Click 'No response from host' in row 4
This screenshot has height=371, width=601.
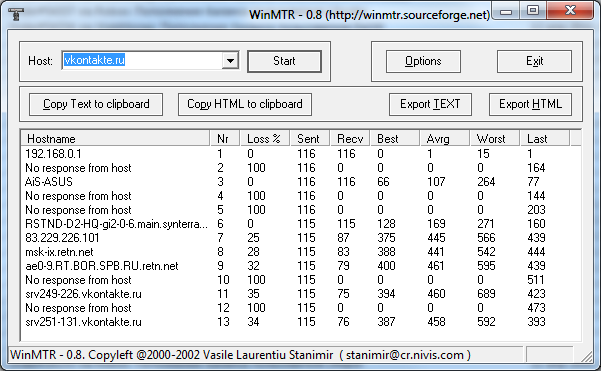click(x=78, y=196)
